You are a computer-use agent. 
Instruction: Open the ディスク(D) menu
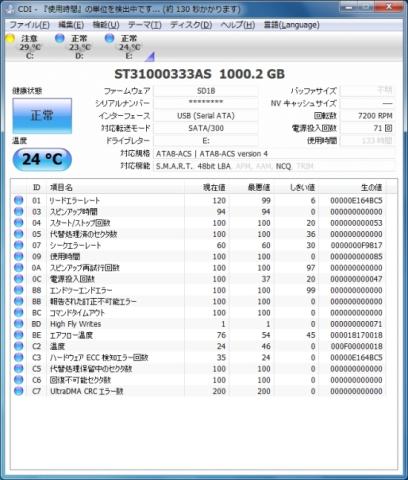(x=191, y=25)
